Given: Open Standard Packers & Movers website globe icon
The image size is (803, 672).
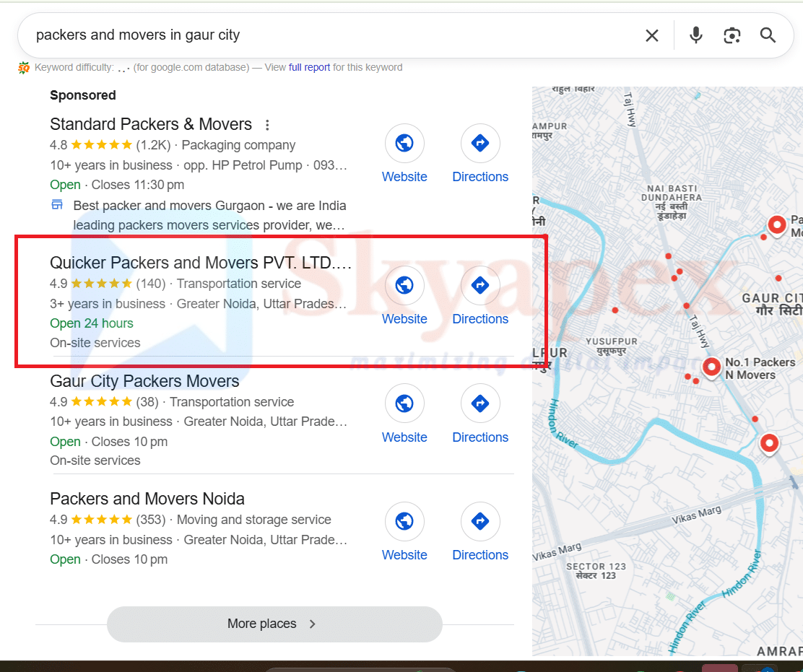Looking at the screenshot, I should pyautogui.click(x=404, y=144).
